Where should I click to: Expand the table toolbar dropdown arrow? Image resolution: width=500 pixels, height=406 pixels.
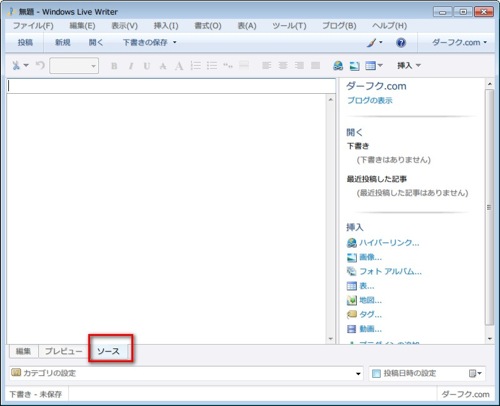[380, 65]
